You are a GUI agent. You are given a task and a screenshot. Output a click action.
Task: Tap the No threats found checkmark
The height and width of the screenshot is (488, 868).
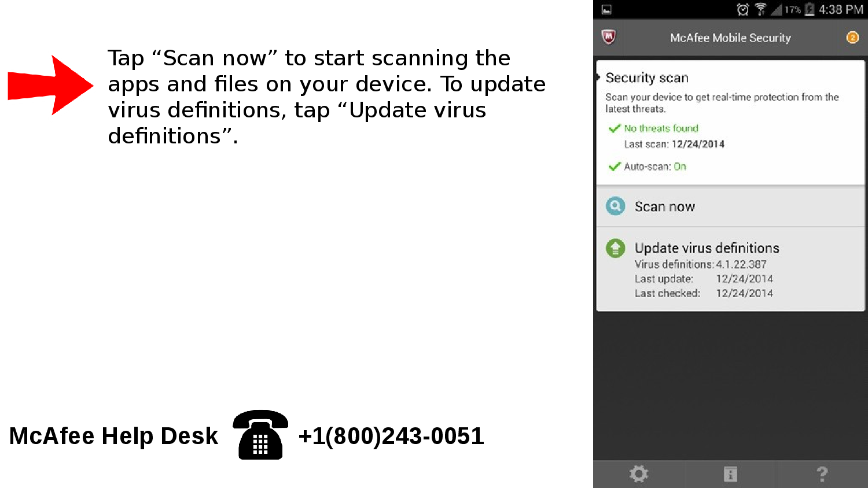(x=615, y=128)
